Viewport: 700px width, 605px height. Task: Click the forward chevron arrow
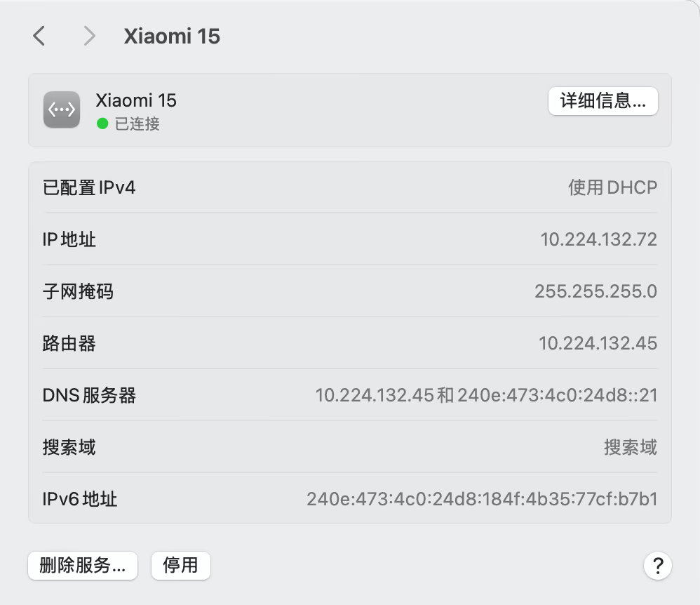click(89, 36)
